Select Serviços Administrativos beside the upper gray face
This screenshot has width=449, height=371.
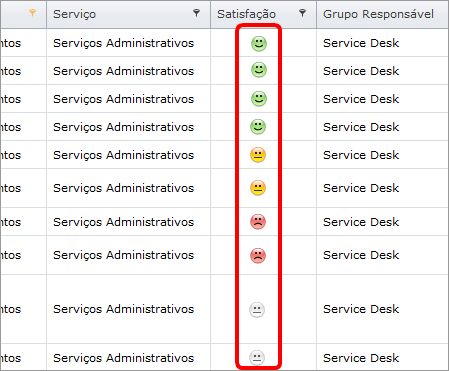[123, 309]
